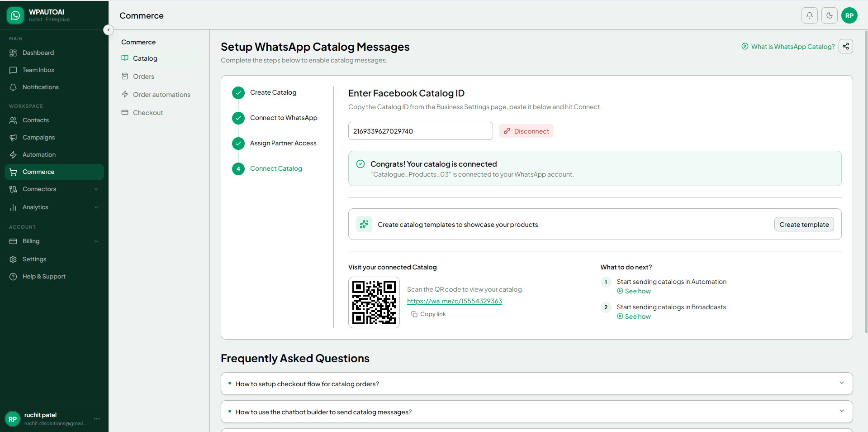This screenshot has height=432, width=868.
Task: Select Checkout in Commerce submenu
Action: pos(148,113)
